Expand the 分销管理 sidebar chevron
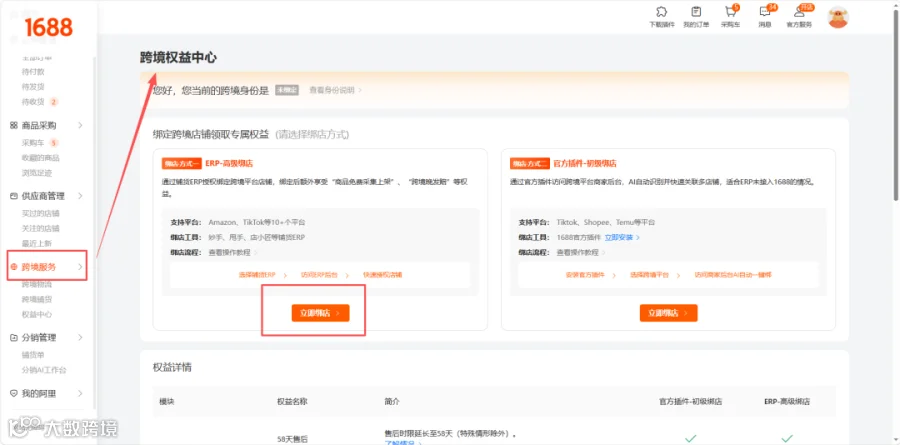This screenshot has width=900, height=445. [80, 338]
